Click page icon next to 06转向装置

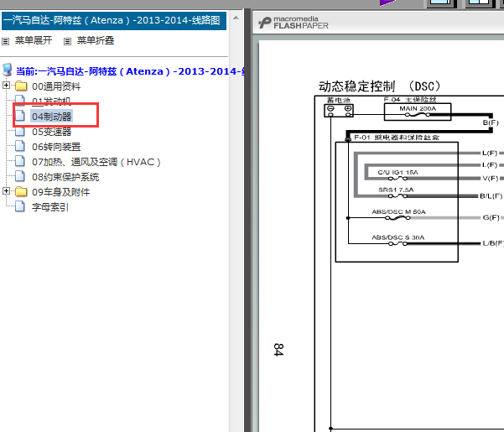20,146
